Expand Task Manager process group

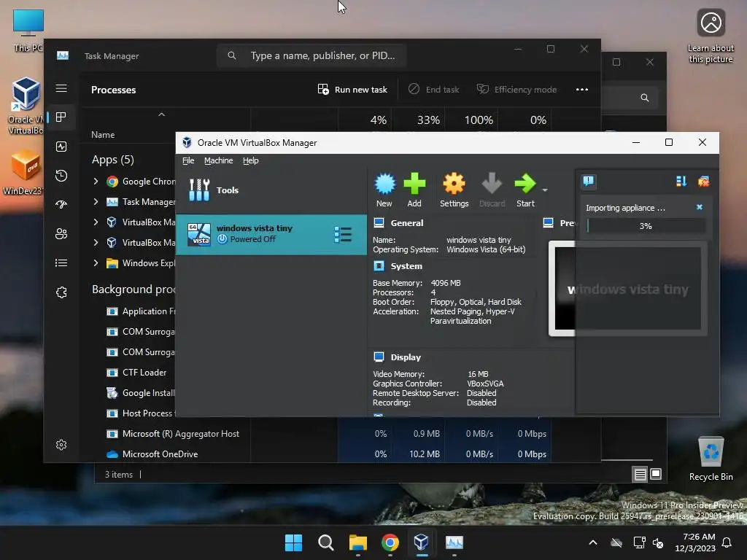point(96,201)
